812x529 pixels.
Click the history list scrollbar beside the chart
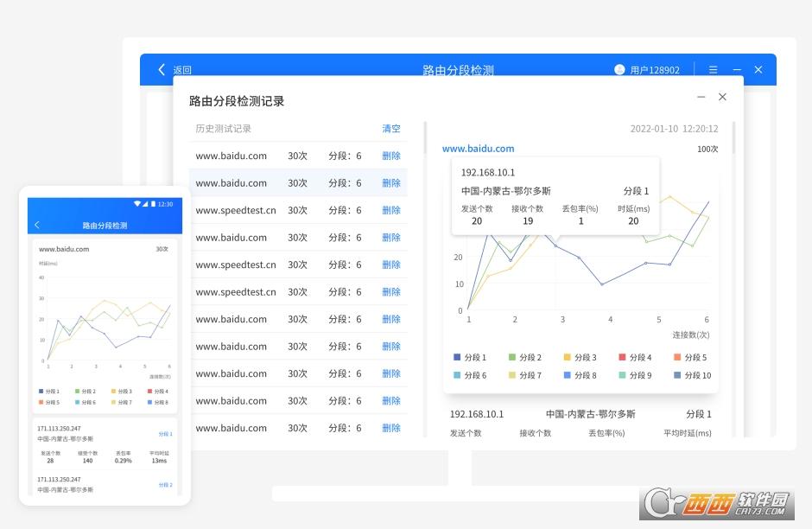click(x=425, y=137)
